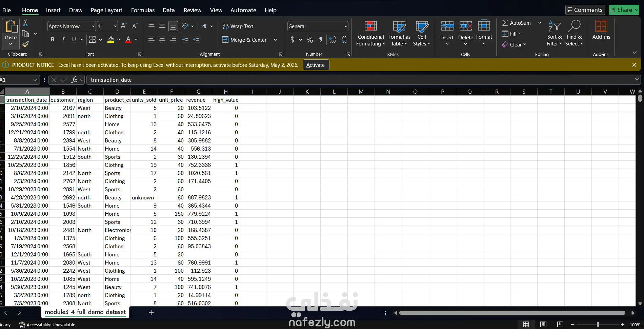Align text to the left
Image resolution: width=644 pixels, height=329 pixels.
tap(152, 40)
